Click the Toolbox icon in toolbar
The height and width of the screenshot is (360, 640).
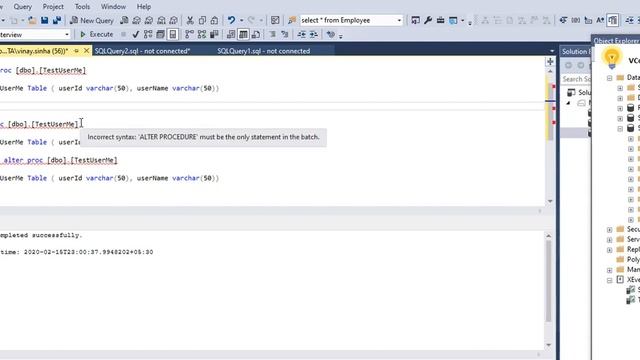tap(440, 20)
